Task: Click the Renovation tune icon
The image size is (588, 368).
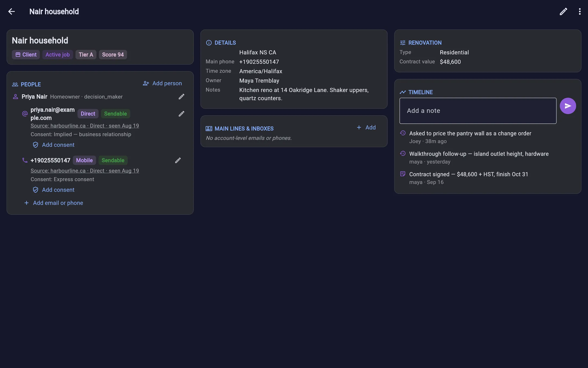Action: pyautogui.click(x=403, y=43)
